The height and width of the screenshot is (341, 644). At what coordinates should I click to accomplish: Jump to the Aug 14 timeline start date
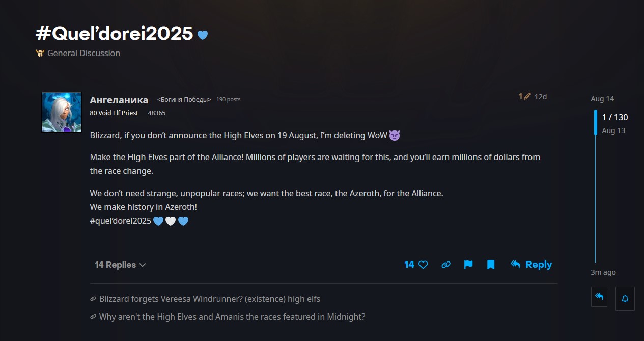602,99
